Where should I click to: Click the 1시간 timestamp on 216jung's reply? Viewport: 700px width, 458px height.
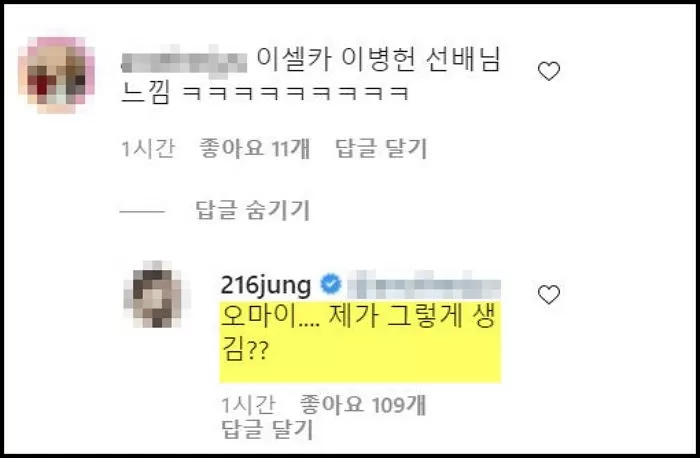(x=248, y=405)
